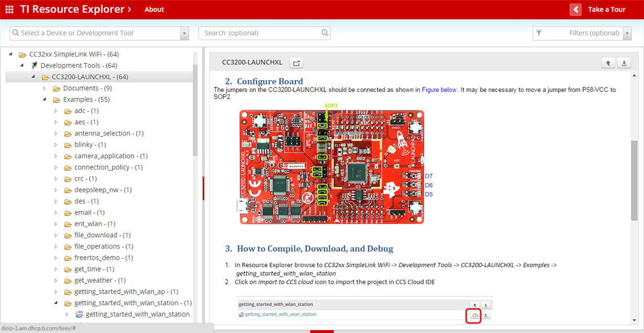Click the Development Tools flag icon
The height and width of the screenshot is (333, 644).
[34, 65]
